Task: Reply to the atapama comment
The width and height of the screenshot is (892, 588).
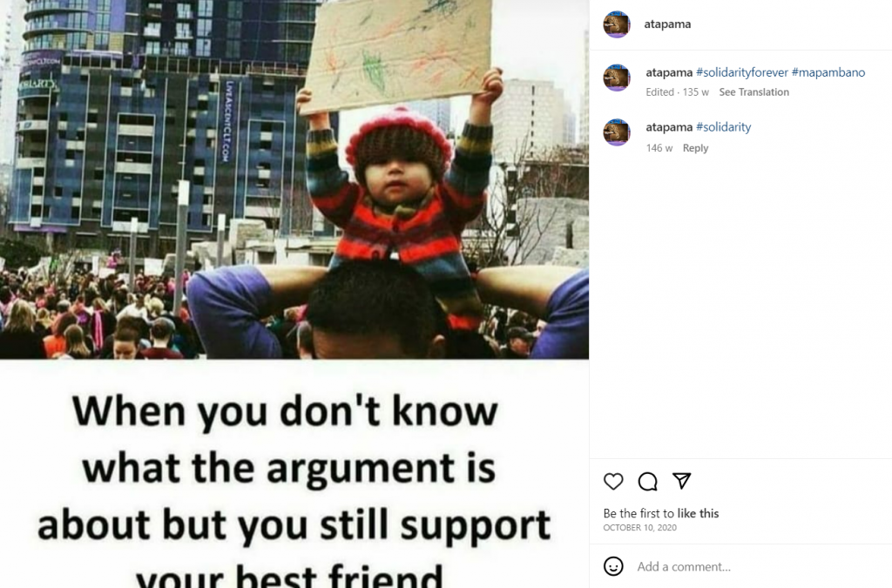Action: coord(695,148)
